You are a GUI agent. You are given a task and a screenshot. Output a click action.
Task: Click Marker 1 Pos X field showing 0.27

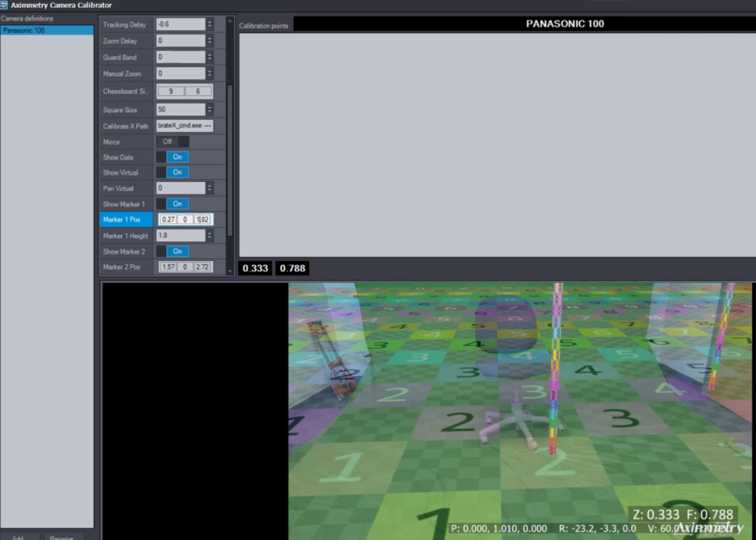168,220
